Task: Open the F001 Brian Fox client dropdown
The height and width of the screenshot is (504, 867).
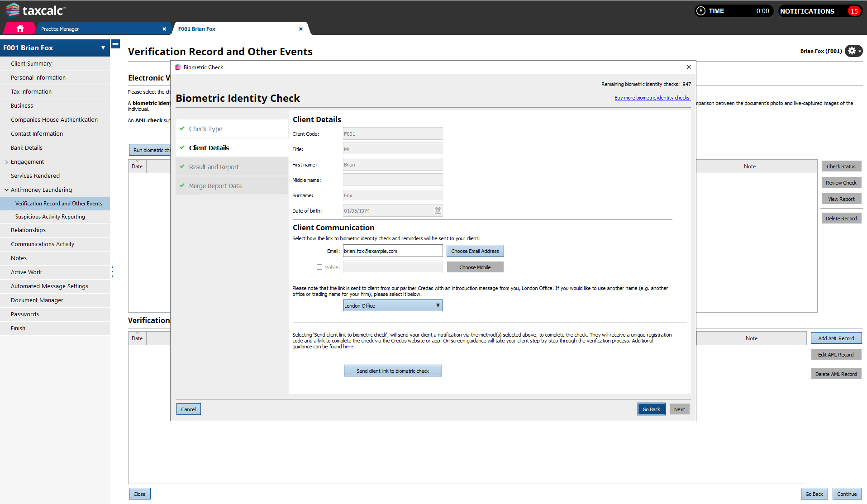Action: pos(102,48)
